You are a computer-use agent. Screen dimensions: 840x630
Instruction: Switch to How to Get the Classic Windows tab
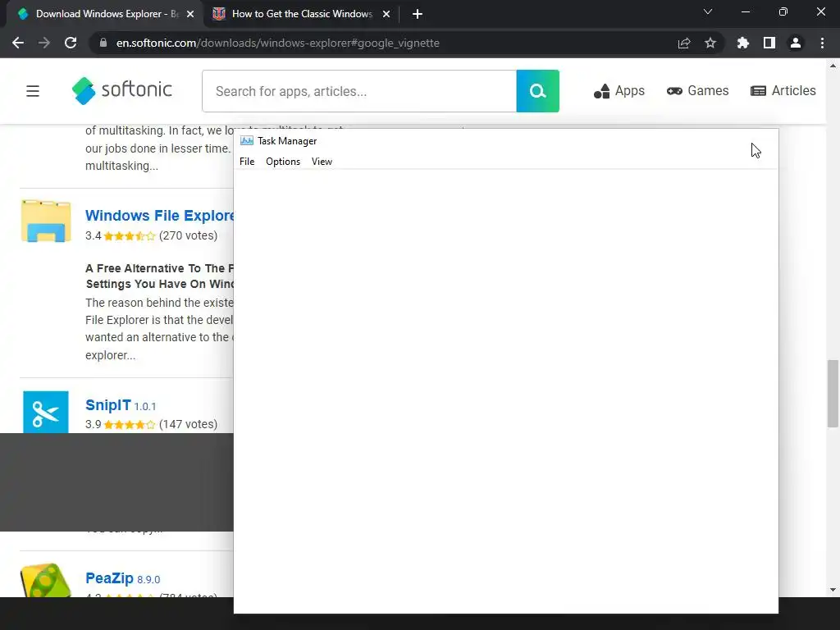[302, 14]
